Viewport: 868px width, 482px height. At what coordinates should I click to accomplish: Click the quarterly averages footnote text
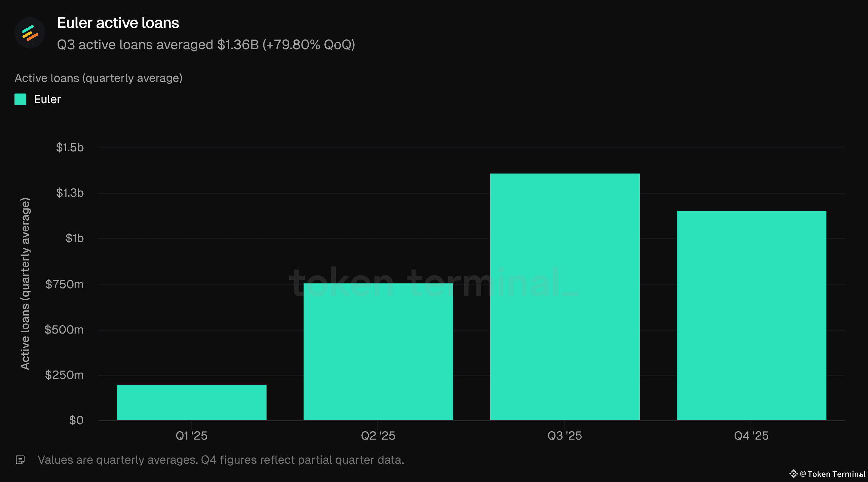(221, 460)
